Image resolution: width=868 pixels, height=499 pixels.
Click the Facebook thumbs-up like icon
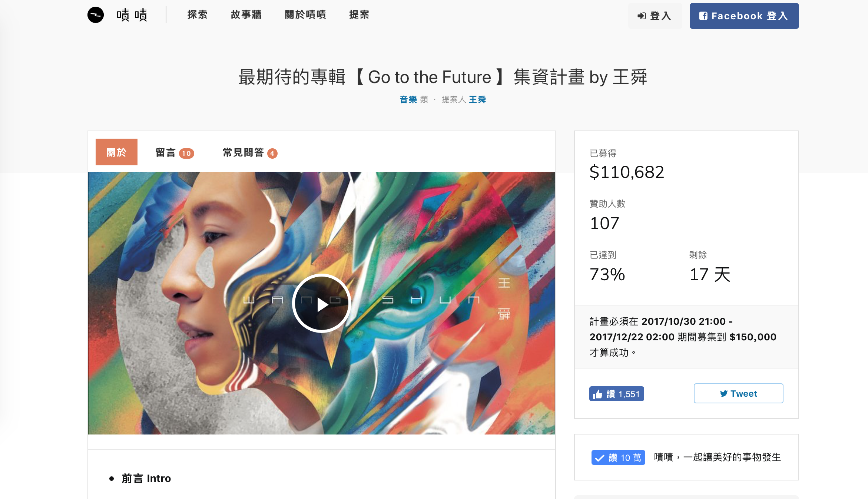(597, 394)
